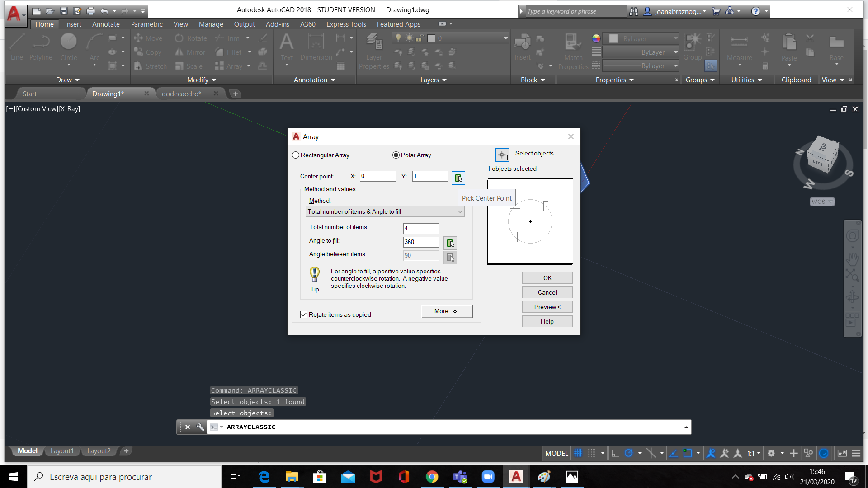Select the Rectangular Array radio button
The image size is (868, 488).
(x=296, y=155)
